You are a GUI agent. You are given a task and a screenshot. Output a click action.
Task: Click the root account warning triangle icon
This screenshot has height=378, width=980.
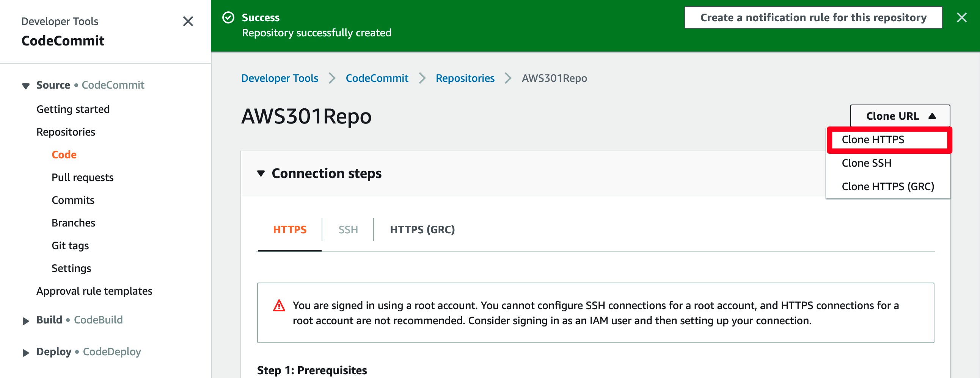click(279, 305)
